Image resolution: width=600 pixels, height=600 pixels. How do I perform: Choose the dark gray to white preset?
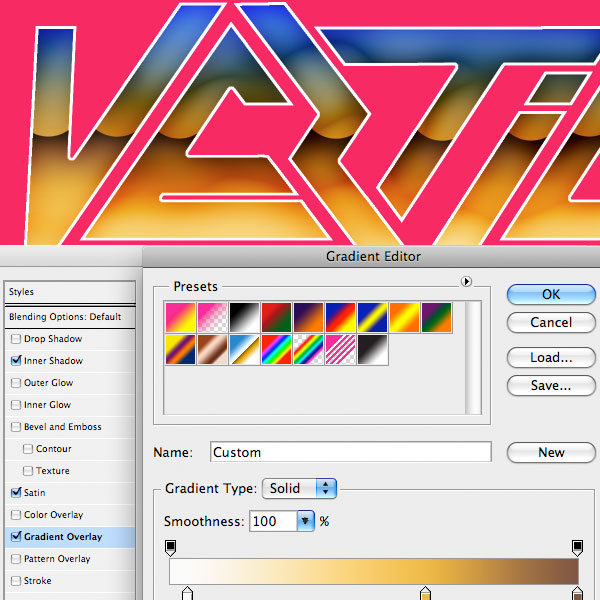pyautogui.click(x=372, y=349)
